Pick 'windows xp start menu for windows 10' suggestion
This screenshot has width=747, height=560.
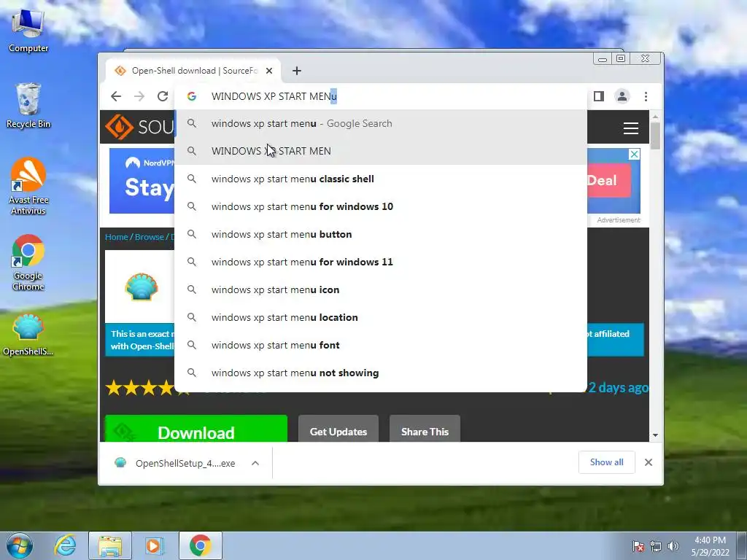381,206
